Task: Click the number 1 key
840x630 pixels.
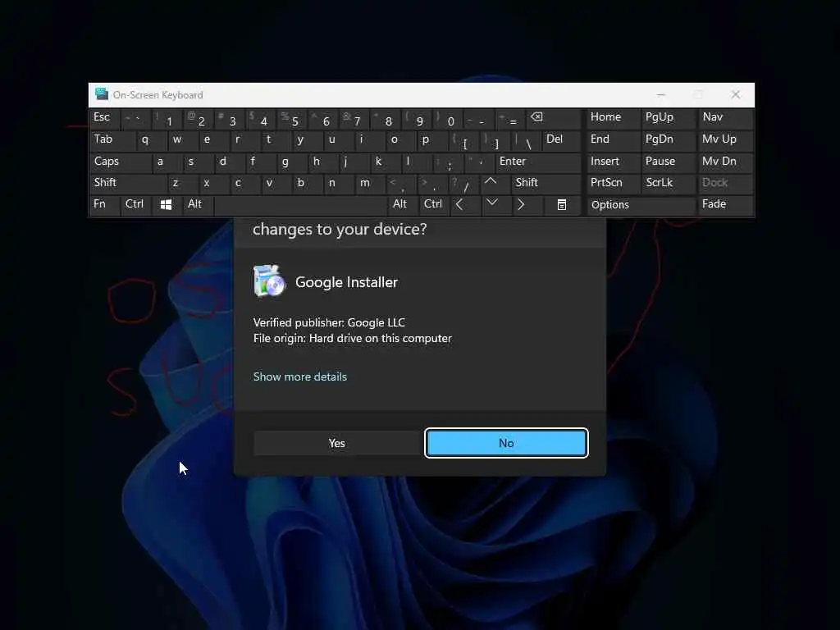Action: tap(166, 119)
